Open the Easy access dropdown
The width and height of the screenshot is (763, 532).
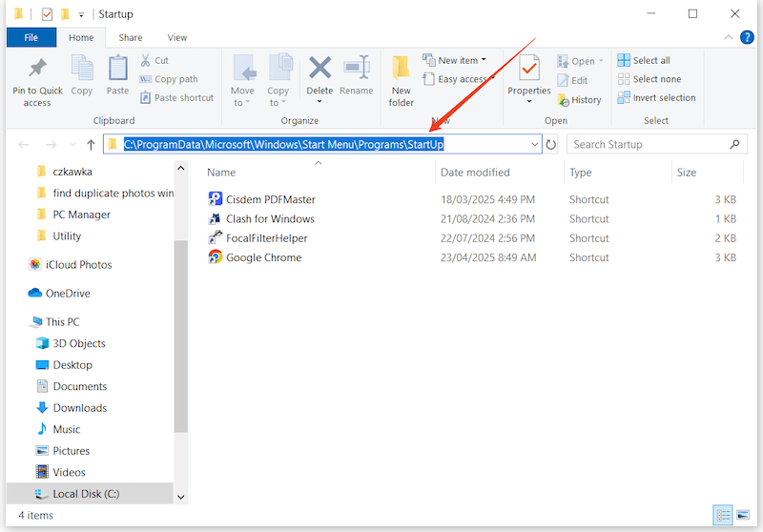[x=458, y=79]
